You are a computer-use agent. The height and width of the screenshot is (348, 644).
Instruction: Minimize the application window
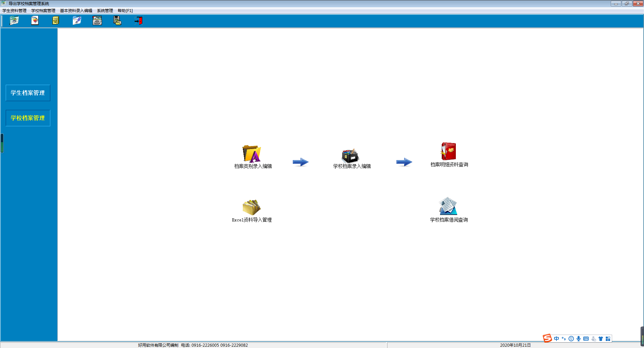coord(616,3)
